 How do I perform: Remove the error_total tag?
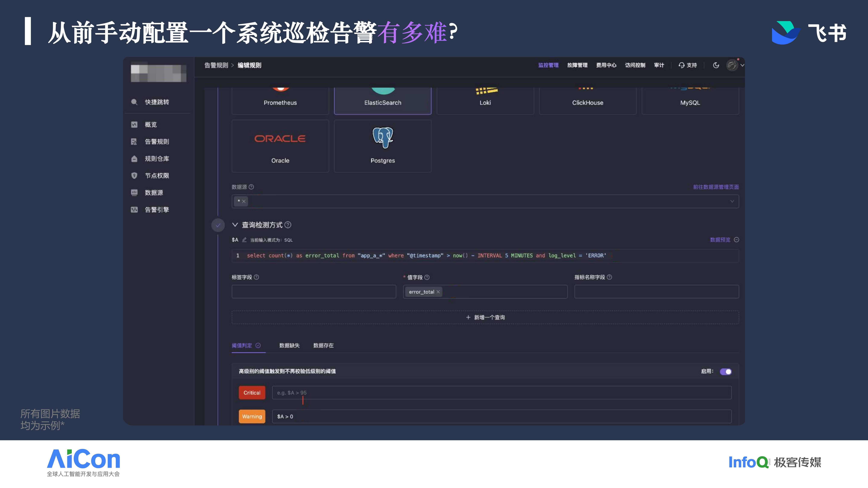[x=438, y=292]
